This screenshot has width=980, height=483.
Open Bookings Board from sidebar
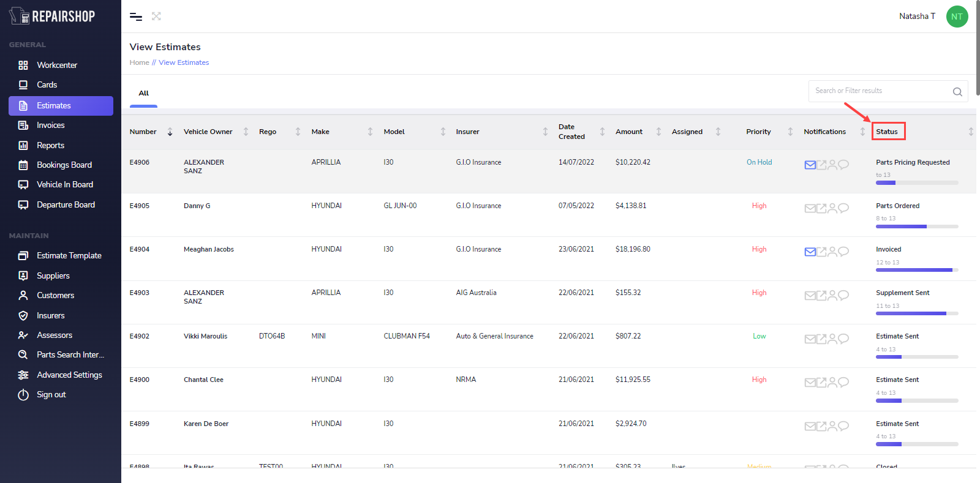(x=64, y=165)
